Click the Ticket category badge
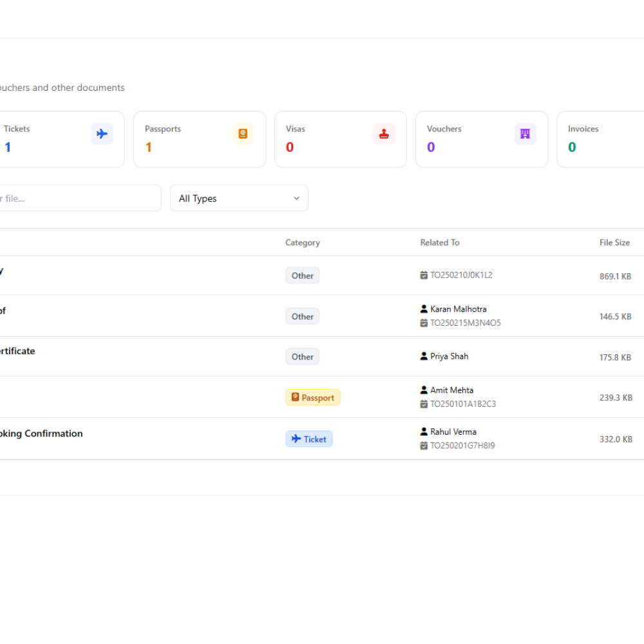 tap(309, 439)
